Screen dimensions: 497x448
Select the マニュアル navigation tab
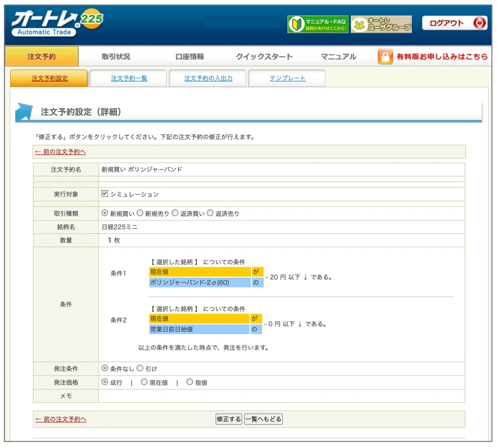(x=338, y=56)
